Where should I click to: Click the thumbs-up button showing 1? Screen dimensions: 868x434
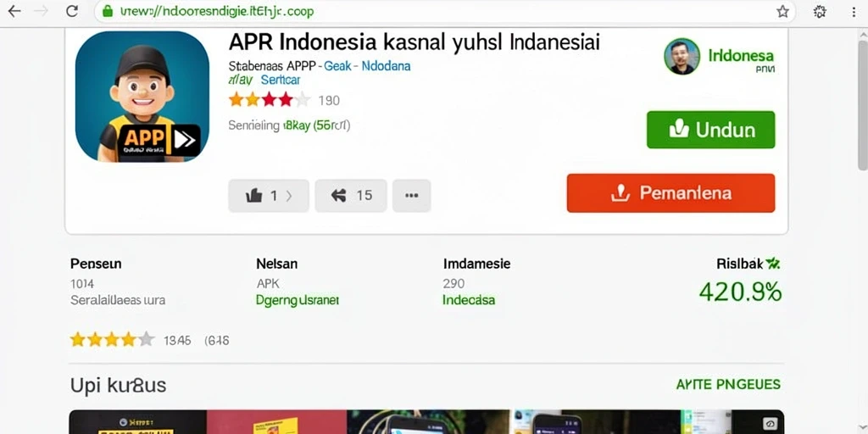click(269, 196)
